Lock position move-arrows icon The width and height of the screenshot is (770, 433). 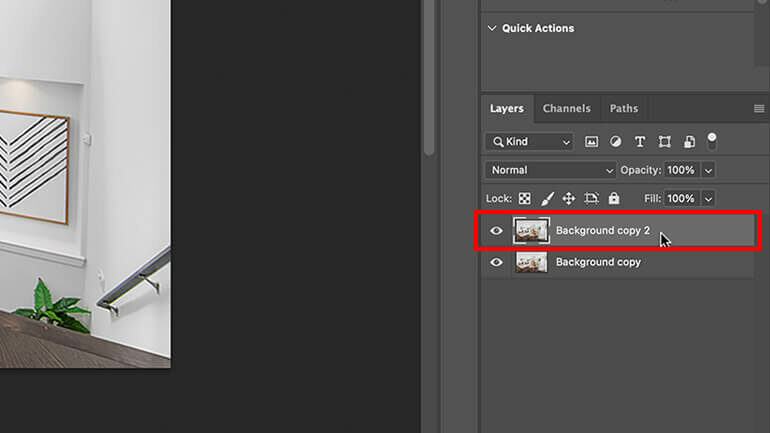pos(569,198)
